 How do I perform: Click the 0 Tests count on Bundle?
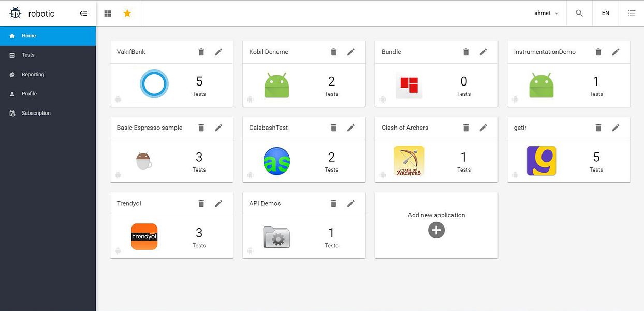(x=464, y=86)
